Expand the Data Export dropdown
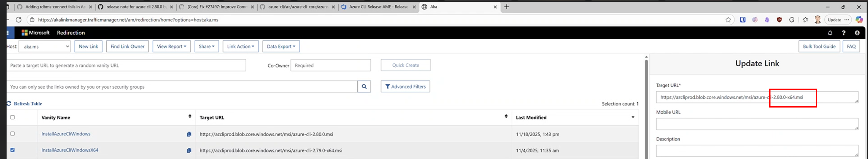868x159 pixels. (281, 46)
